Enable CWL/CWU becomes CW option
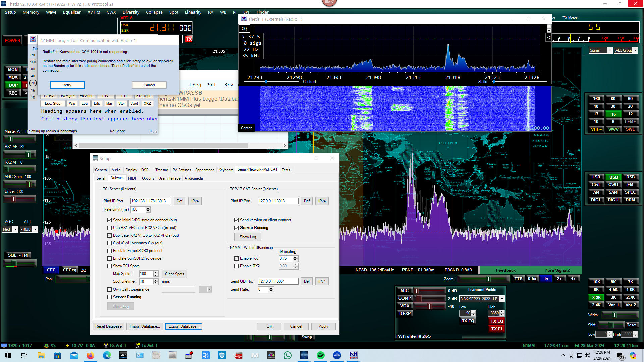This screenshot has width=644, height=362. tap(109, 243)
